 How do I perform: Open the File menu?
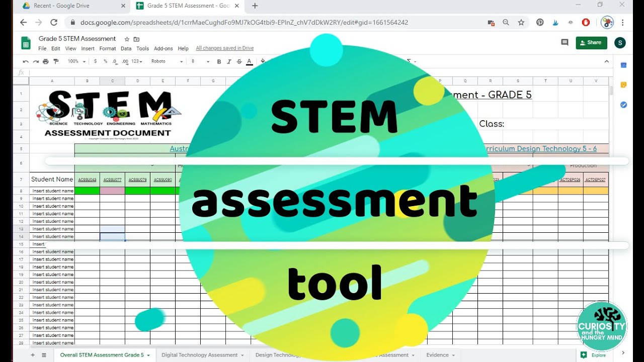[x=42, y=49]
